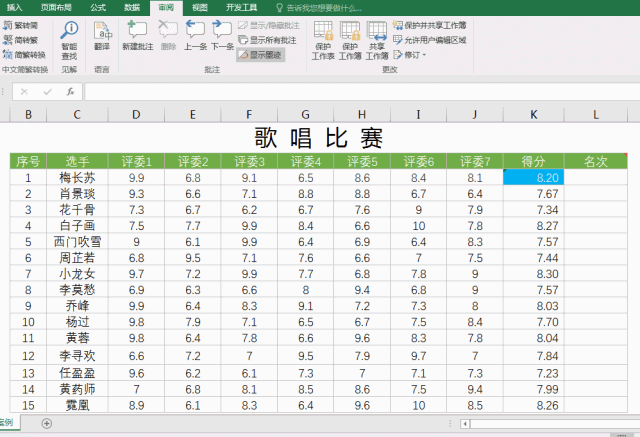Toggle 显示墨迹 show ink button
The image size is (640, 437).
pyautogui.click(x=260, y=55)
